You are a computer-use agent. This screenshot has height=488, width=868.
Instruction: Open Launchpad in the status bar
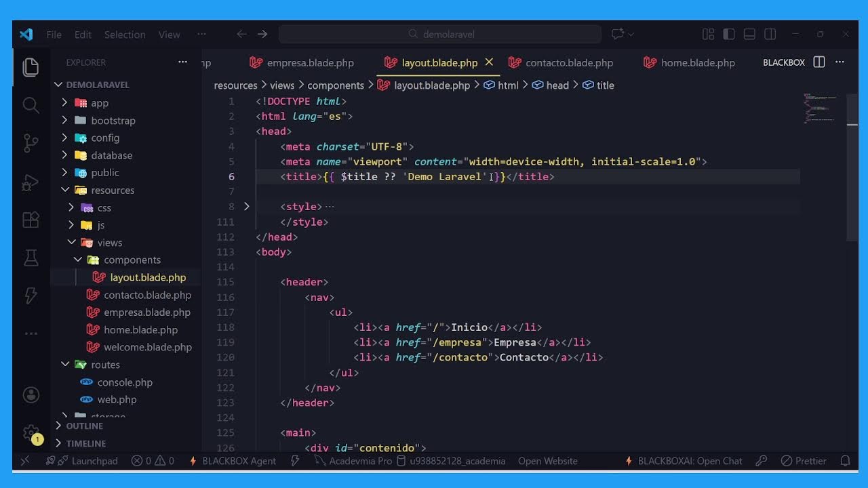click(81, 461)
